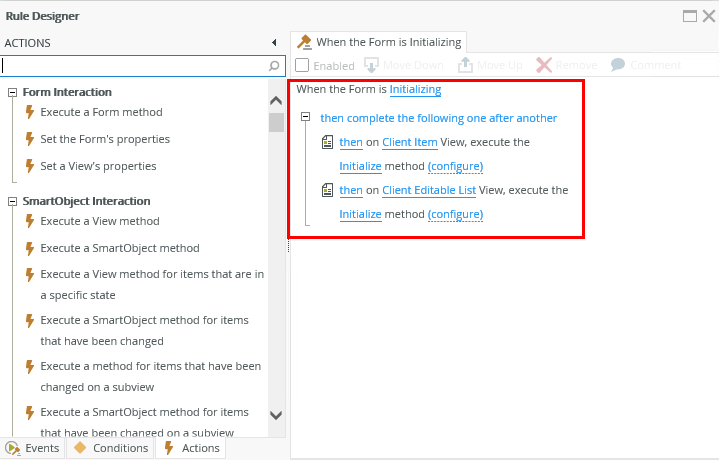Click the Move Up toolbar icon
719x460 pixels.
point(465,65)
